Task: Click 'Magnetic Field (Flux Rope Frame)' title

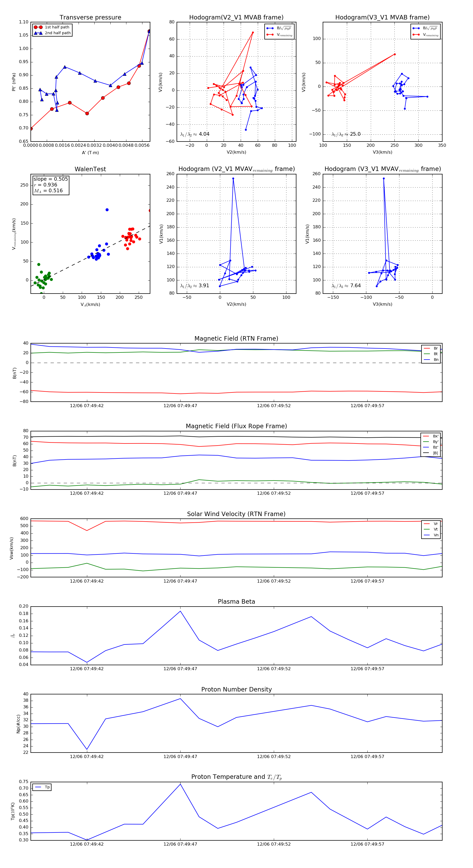Action: click(236, 426)
